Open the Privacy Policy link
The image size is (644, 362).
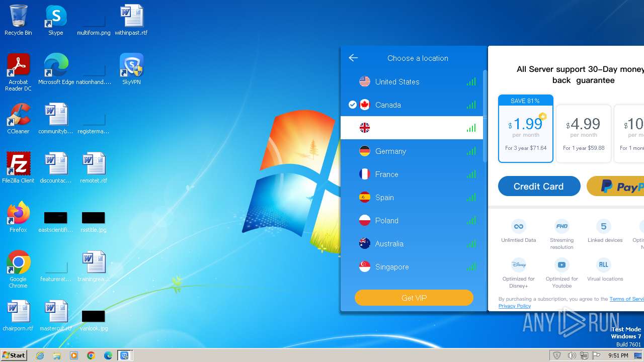point(514,306)
